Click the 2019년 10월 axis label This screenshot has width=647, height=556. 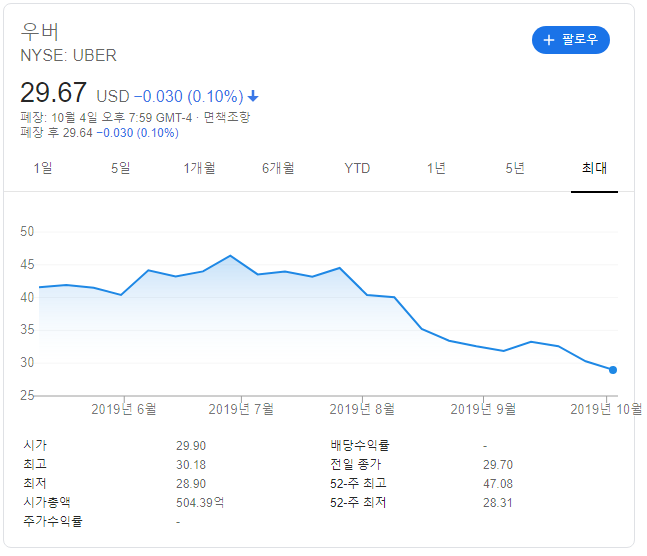(606, 409)
